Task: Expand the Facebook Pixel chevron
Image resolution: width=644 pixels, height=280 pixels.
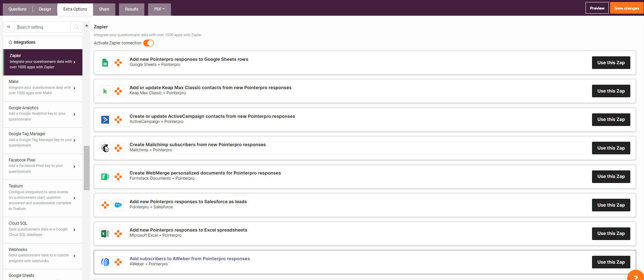Action: [x=74, y=167]
